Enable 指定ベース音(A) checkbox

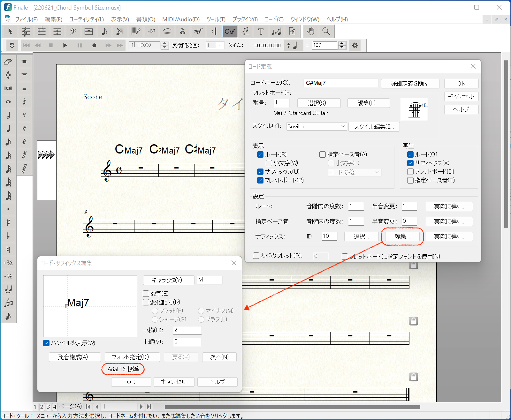pos(323,154)
